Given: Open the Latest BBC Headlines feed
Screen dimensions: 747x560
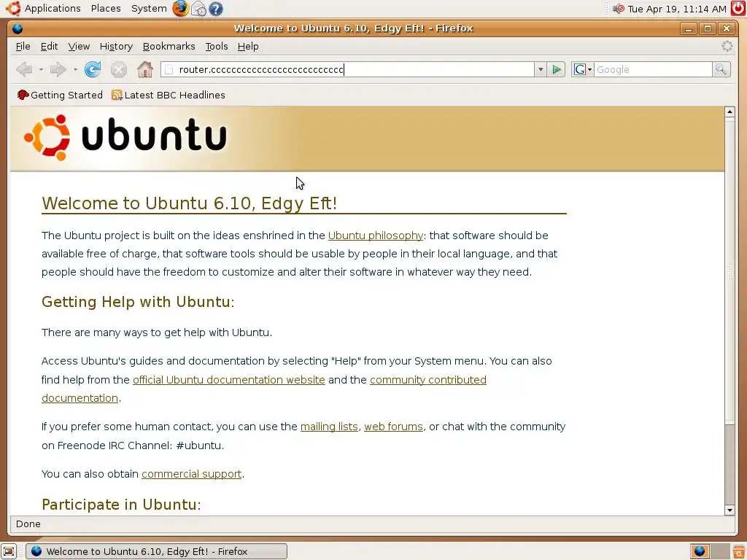Looking at the screenshot, I should coord(169,96).
